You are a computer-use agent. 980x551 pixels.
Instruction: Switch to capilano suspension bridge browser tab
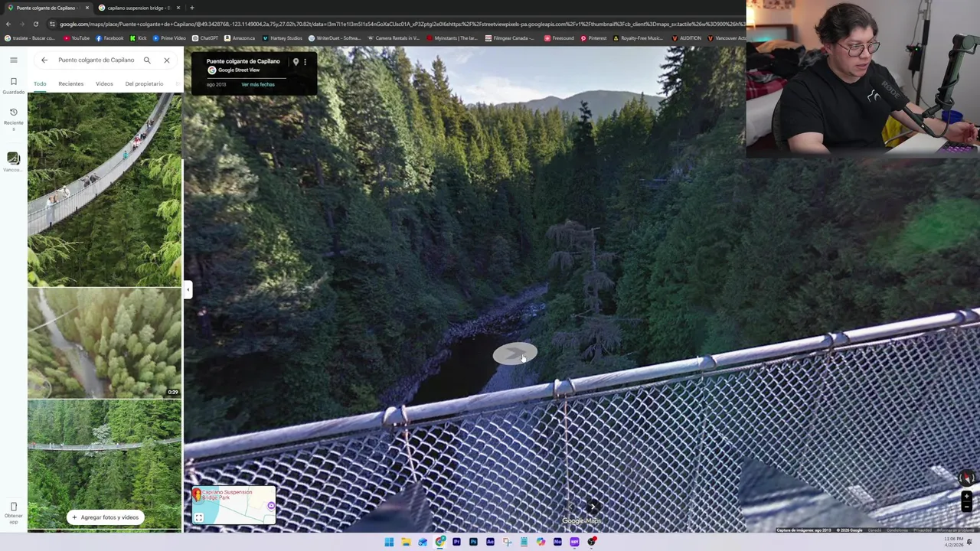coord(139,8)
